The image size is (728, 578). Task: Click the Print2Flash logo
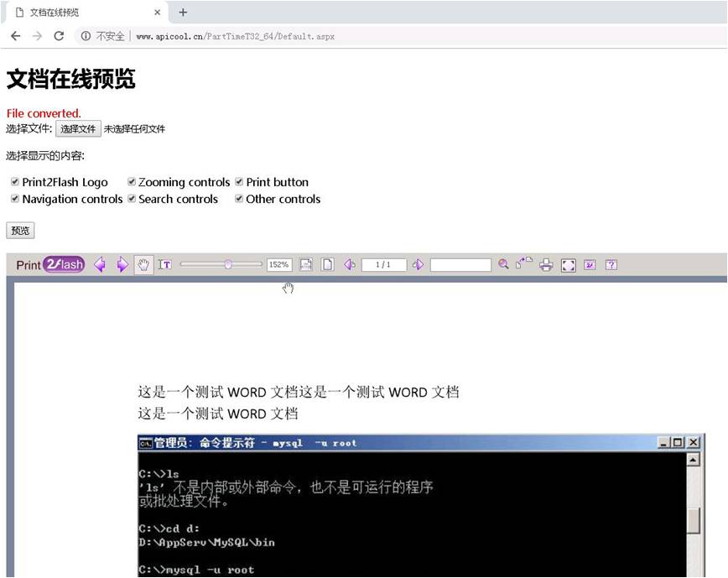(50, 264)
